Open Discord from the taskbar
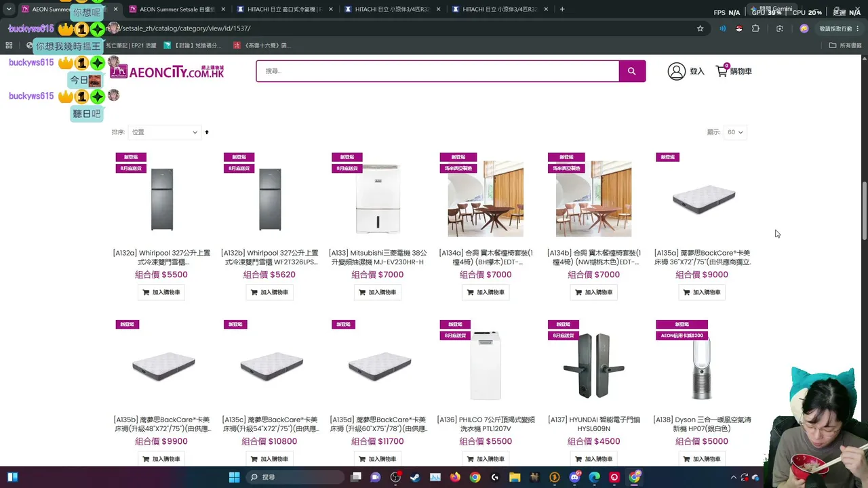Viewport: 868px width, 488px height. 575,477
